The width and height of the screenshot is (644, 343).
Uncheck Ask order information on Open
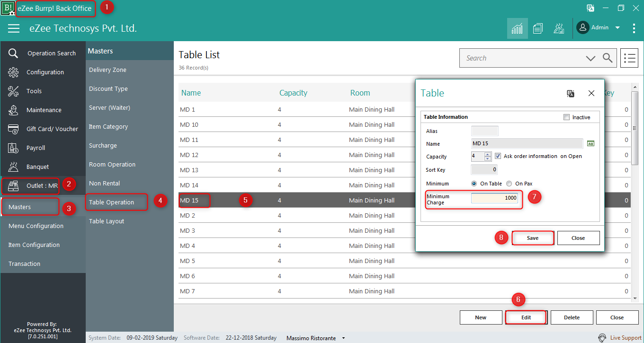498,156
